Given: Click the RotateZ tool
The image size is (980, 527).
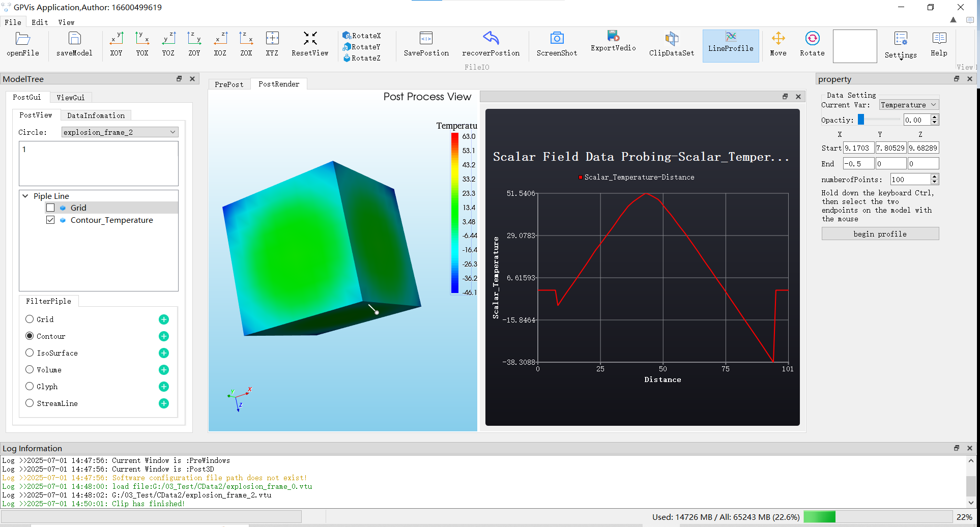Looking at the screenshot, I should pyautogui.click(x=362, y=58).
